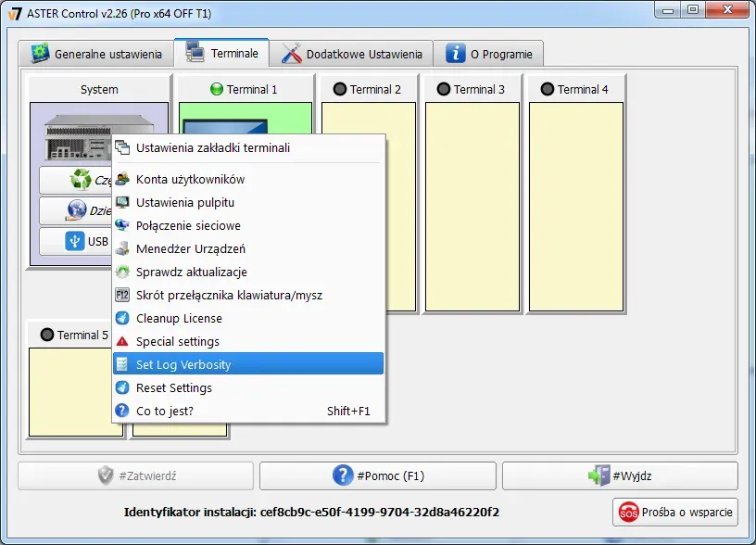Click the Połączenie sieciowe icon
The image size is (756, 545).
tap(122, 225)
